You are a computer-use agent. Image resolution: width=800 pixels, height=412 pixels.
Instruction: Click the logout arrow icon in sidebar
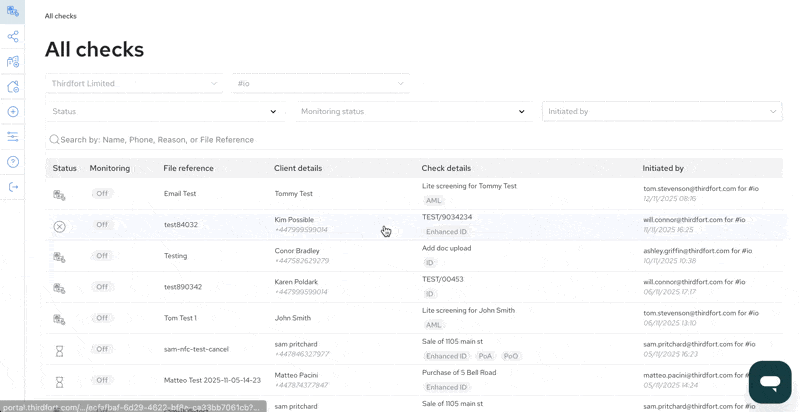click(x=13, y=187)
